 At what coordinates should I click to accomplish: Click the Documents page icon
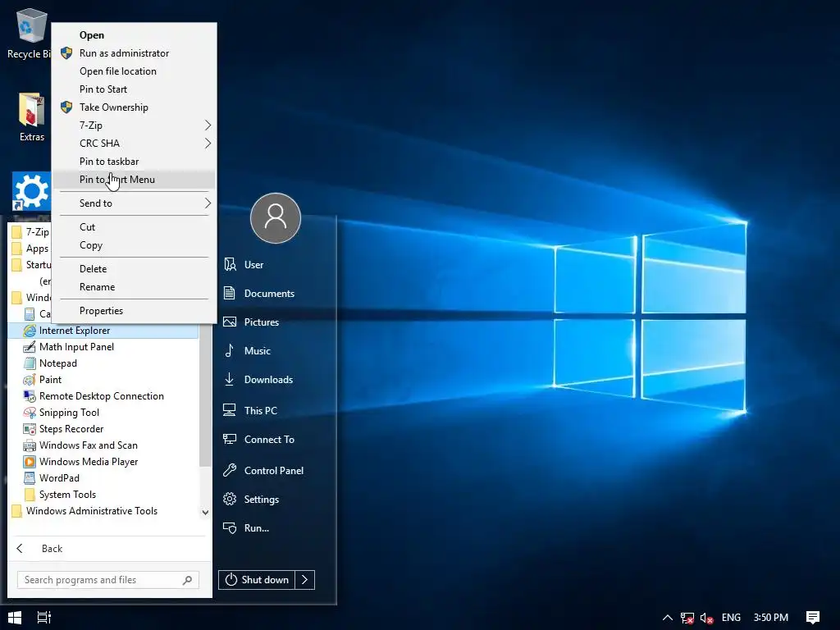(230, 293)
